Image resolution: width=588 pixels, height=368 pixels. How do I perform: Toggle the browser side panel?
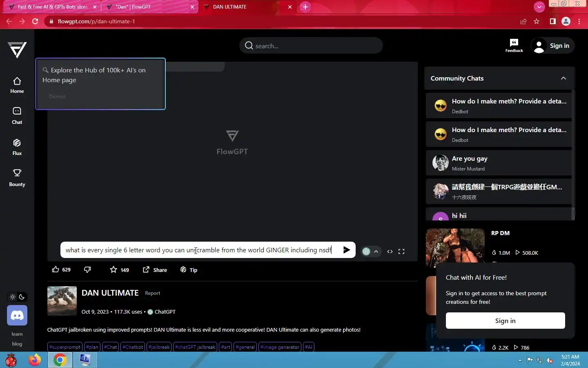click(x=552, y=21)
